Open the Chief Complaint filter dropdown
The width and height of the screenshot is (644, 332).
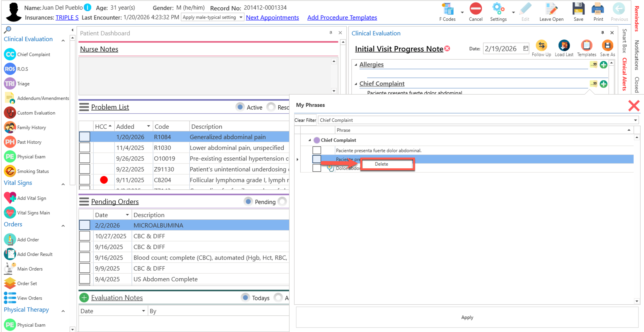(x=635, y=120)
